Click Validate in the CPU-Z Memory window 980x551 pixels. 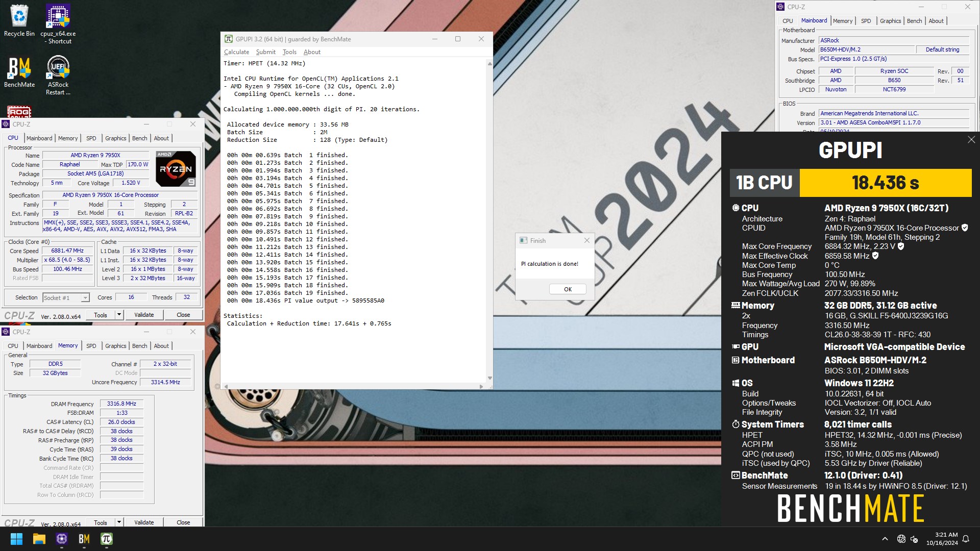pos(144,522)
